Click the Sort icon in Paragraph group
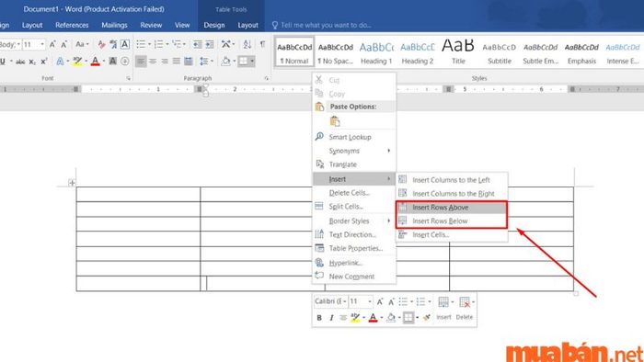Image resolution: width=644 pixels, height=362 pixels. 247,44
